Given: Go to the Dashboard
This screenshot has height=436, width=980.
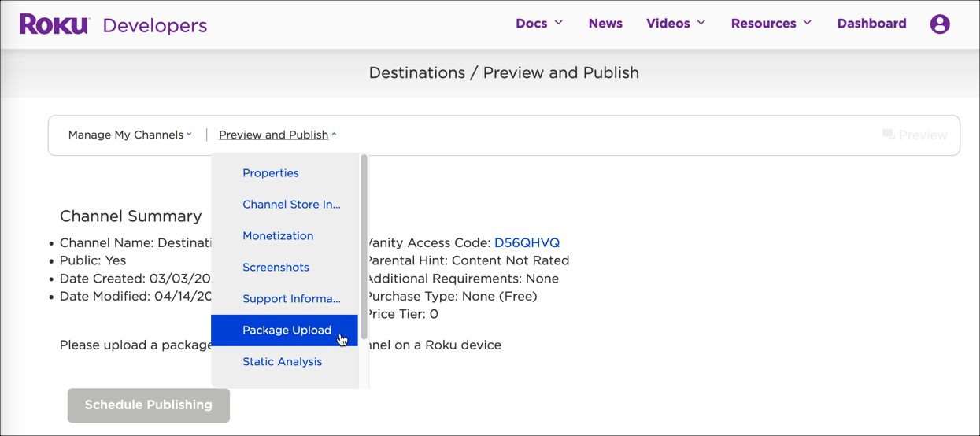Looking at the screenshot, I should pyautogui.click(x=871, y=24).
